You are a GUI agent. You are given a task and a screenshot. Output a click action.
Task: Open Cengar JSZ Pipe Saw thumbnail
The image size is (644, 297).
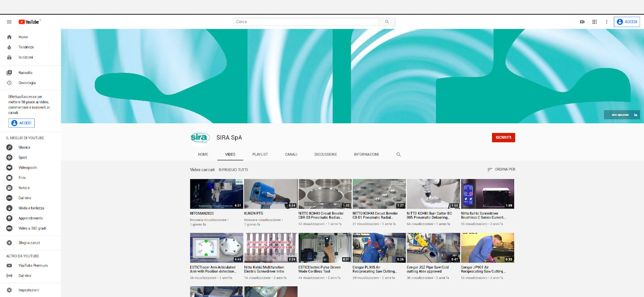point(433,248)
